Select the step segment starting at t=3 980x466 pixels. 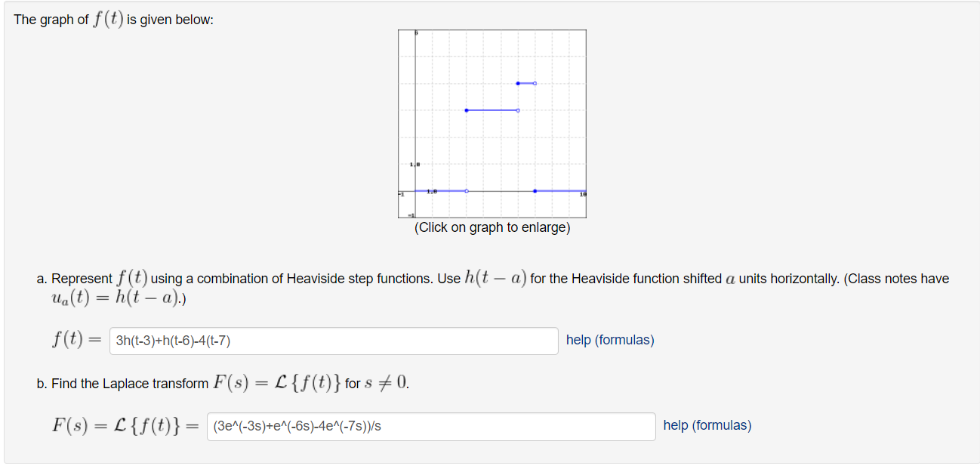(491, 110)
